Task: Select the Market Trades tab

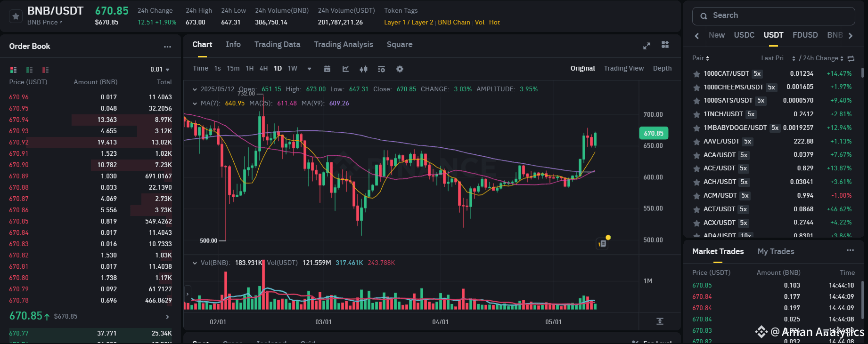Action: [718, 251]
